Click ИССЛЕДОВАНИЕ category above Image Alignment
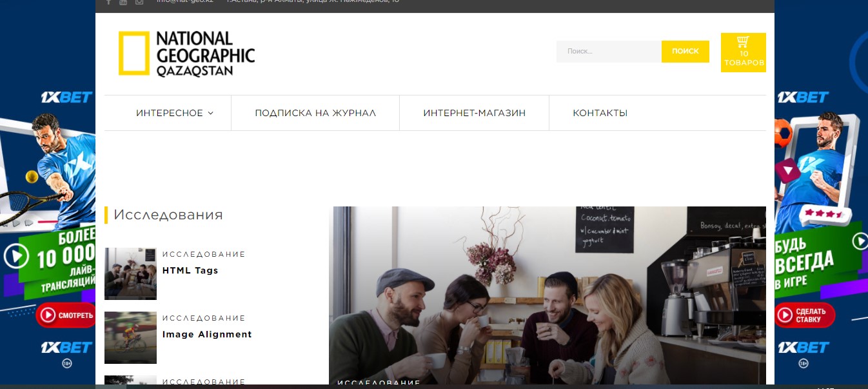 point(204,318)
